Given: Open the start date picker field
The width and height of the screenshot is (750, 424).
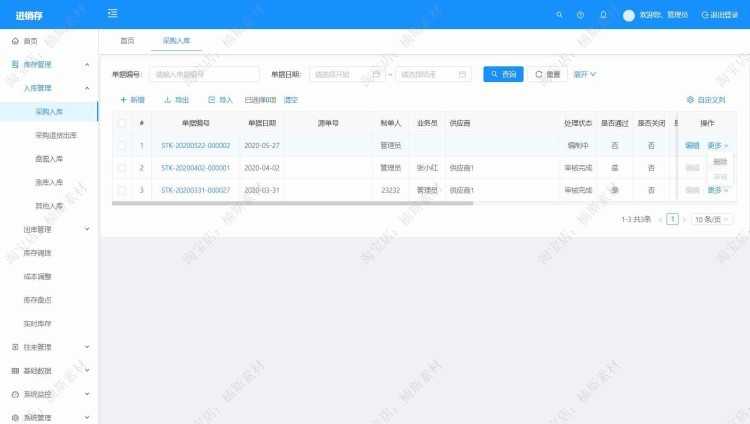Looking at the screenshot, I should click(347, 74).
